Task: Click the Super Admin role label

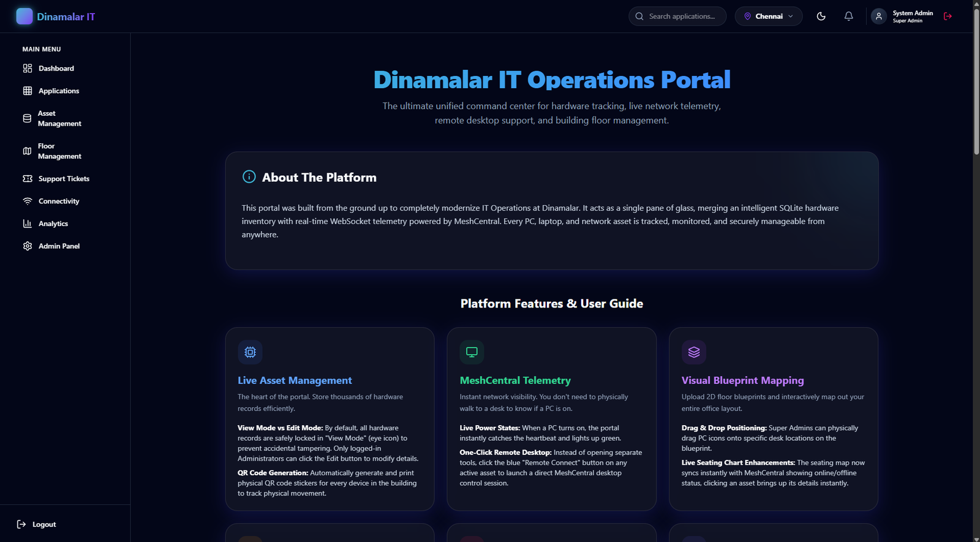Action: [907, 21]
